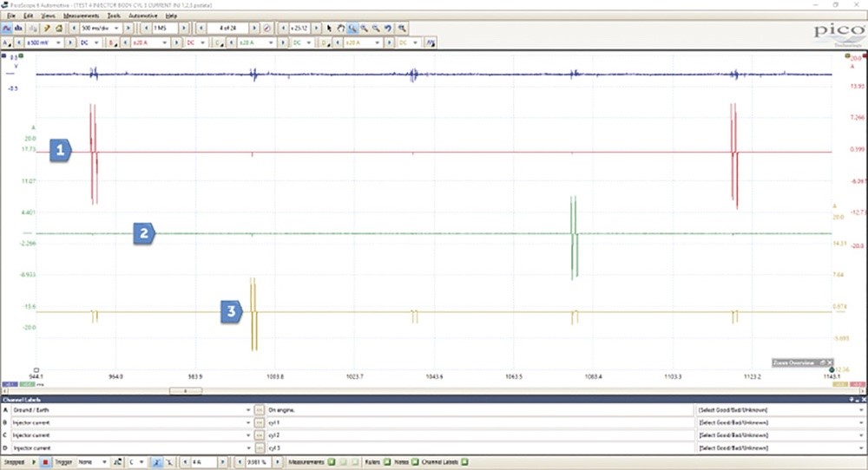The height and width of the screenshot is (470, 868).
Task: Switch to spectrum mode icon
Action: [18, 28]
